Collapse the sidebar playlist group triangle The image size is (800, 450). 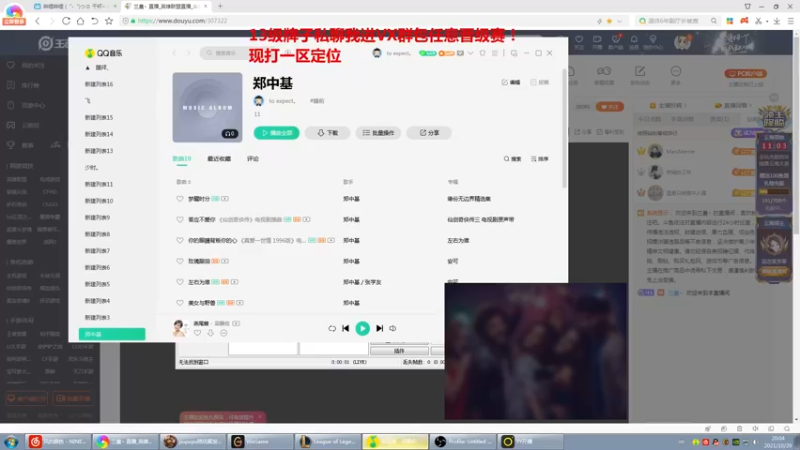[88, 68]
